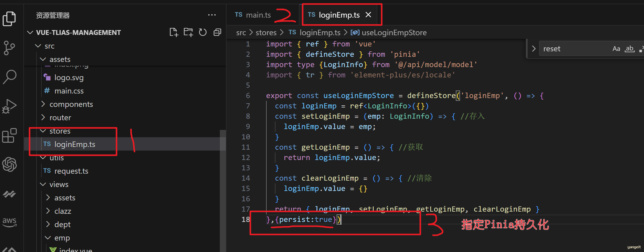Toggle Match Whole Word in find widget
The height and width of the screenshot is (252, 644).
point(630,49)
